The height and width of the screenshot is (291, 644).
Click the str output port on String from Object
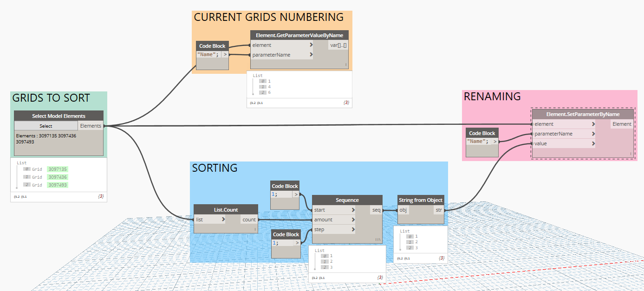click(438, 210)
